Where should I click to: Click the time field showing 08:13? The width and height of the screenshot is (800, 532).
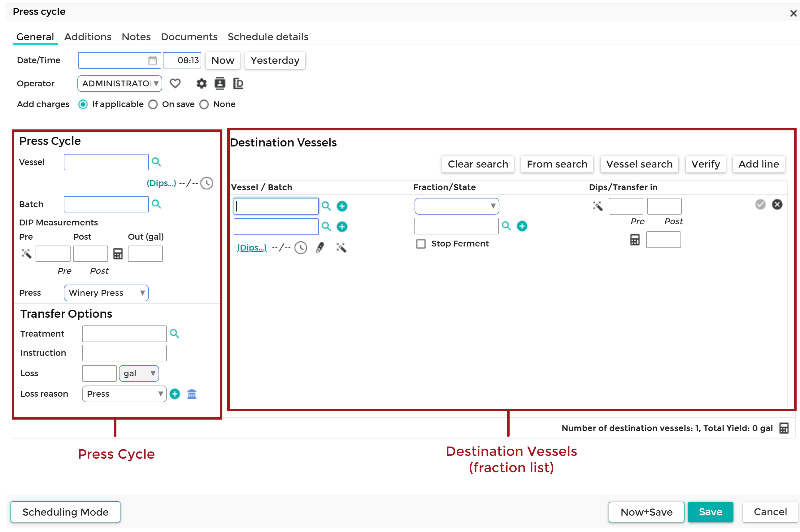182,60
